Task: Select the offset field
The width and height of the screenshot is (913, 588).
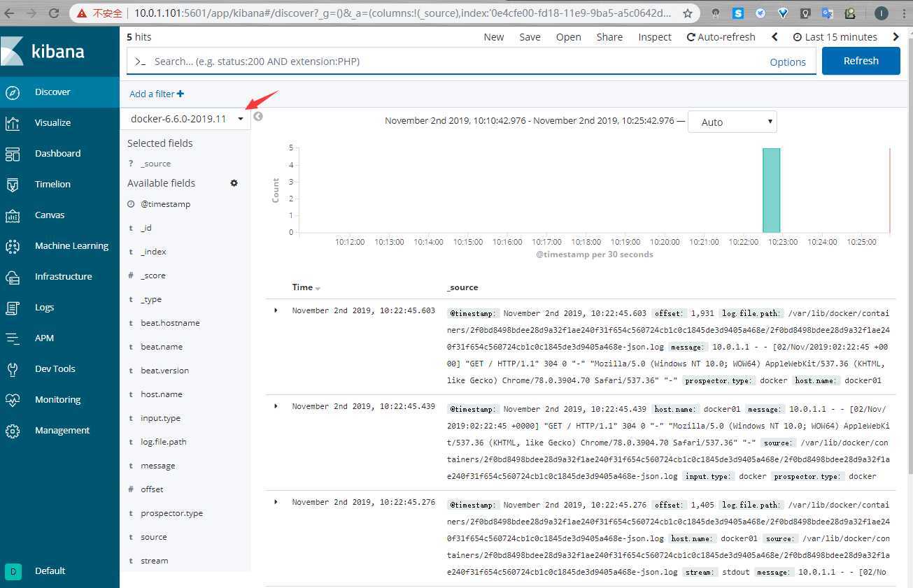Action: [152, 489]
